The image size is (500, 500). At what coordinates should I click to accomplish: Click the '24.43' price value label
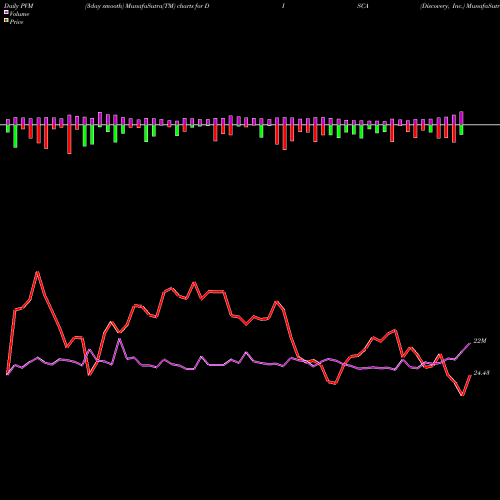482,373
